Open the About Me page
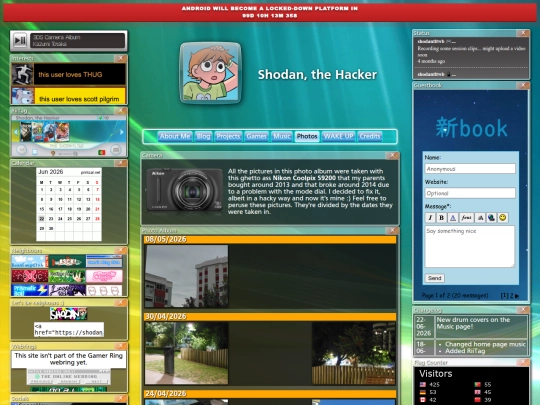This screenshot has height=405, width=540. pos(175,136)
